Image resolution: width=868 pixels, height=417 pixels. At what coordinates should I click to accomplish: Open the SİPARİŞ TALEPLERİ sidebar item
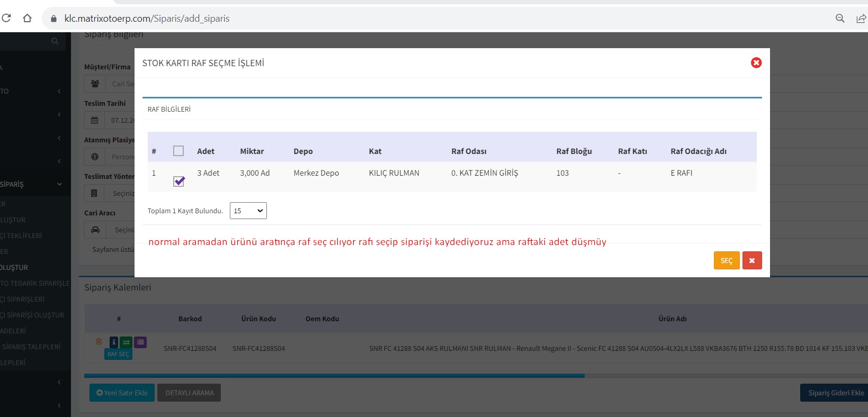[x=31, y=347]
